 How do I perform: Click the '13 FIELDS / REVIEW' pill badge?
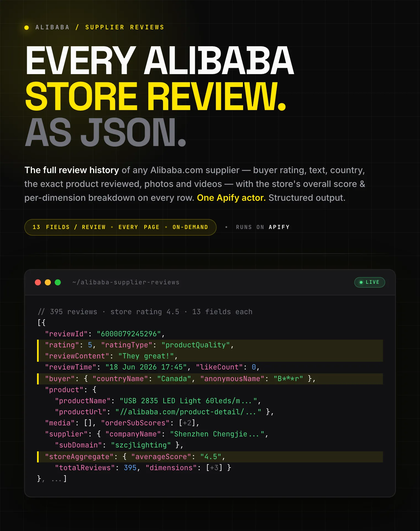(x=120, y=227)
